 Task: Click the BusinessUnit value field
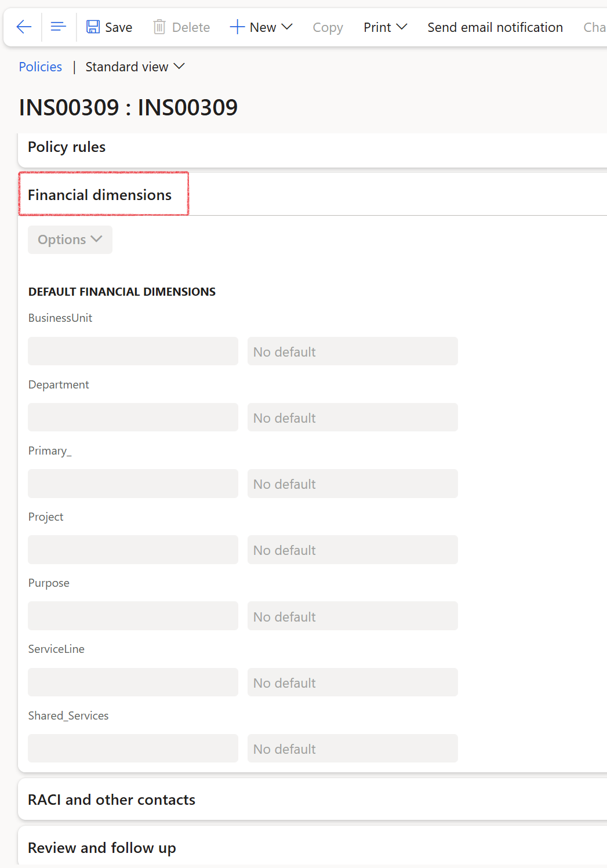pos(133,351)
